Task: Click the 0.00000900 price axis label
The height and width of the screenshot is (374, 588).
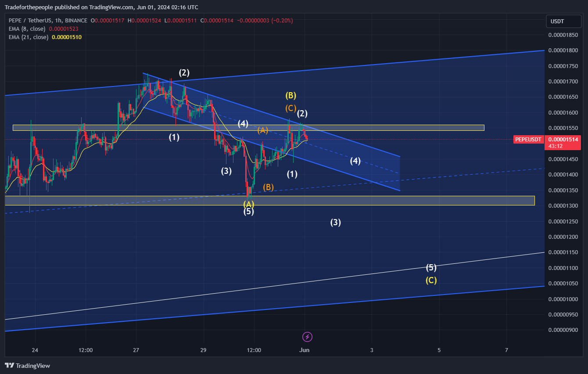Action: point(563,330)
